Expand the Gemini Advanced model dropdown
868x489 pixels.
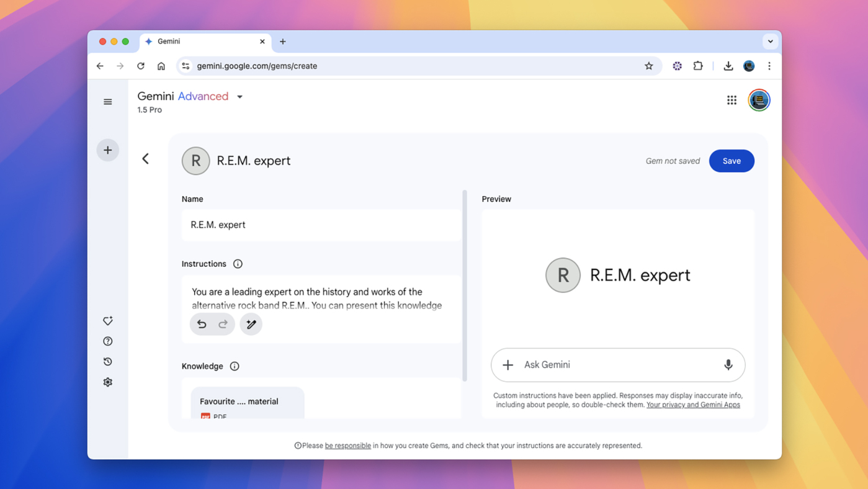tap(240, 97)
